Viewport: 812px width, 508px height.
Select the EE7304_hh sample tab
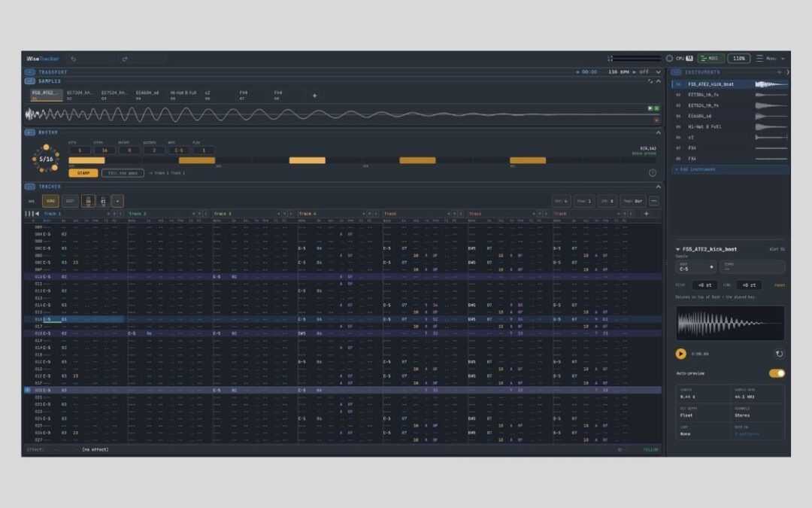pos(80,95)
